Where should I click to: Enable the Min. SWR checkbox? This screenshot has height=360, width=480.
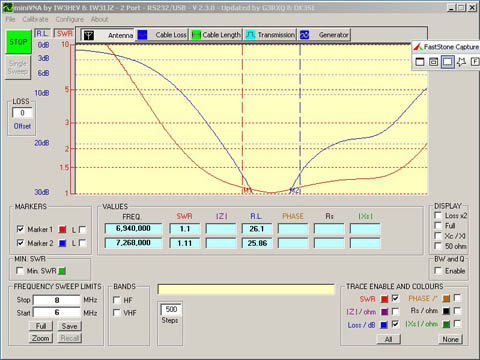20,270
